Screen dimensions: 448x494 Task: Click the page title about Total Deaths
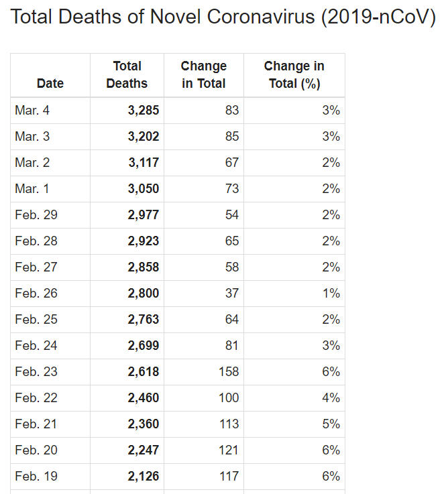(x=223, y=17)
